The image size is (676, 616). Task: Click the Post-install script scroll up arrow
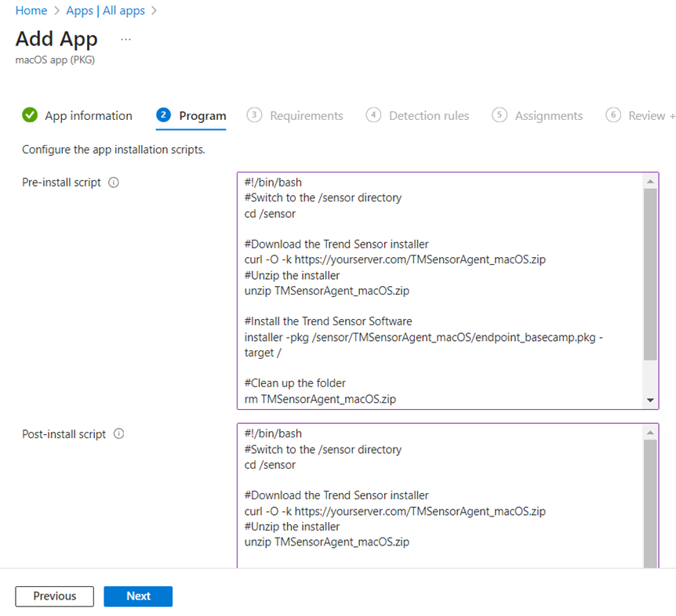click(x=650, y=433)
